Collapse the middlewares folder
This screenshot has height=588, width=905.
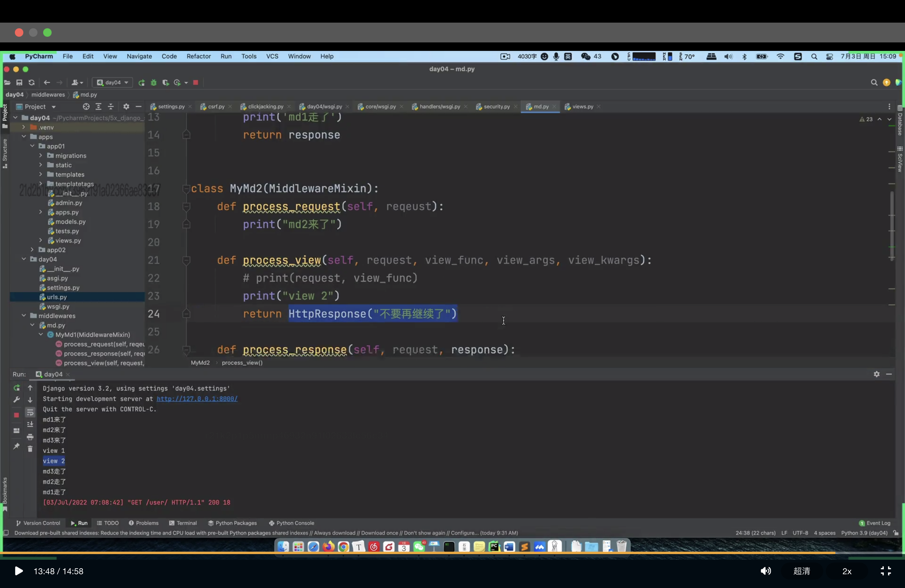(24, 316)
